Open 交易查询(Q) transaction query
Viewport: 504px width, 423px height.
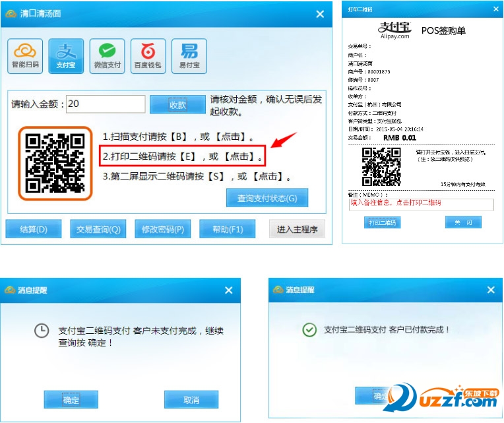[98, 229]
